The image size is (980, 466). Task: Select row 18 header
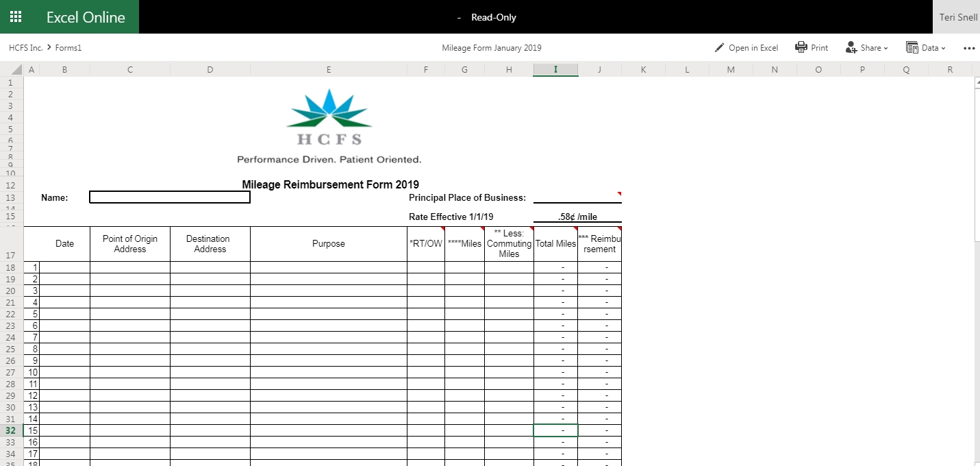[x=10, y=267]
